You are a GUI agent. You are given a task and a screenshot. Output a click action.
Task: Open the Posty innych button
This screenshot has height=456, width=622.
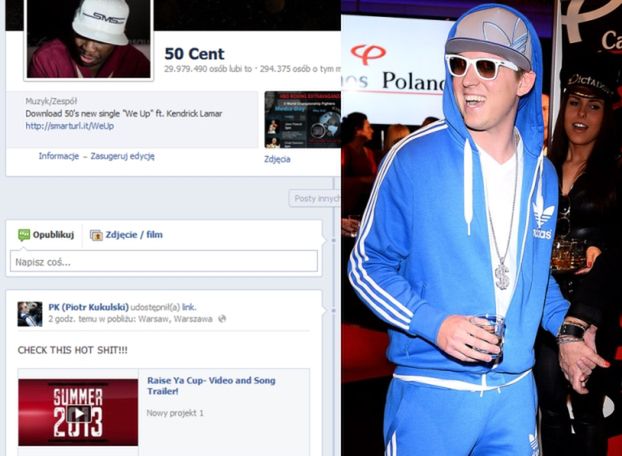315,199
